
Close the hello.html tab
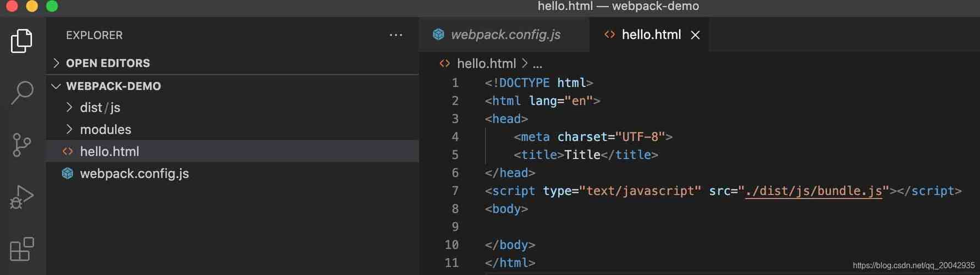696,35
